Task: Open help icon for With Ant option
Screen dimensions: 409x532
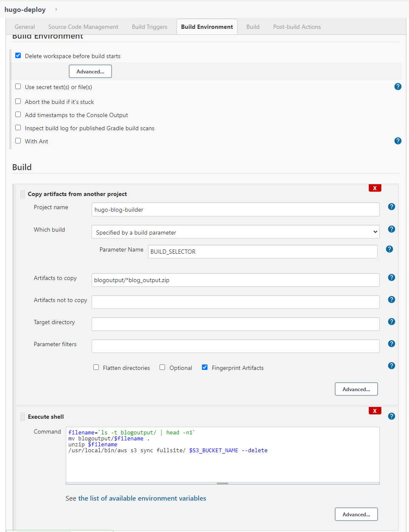Action: tap(398, 141)
